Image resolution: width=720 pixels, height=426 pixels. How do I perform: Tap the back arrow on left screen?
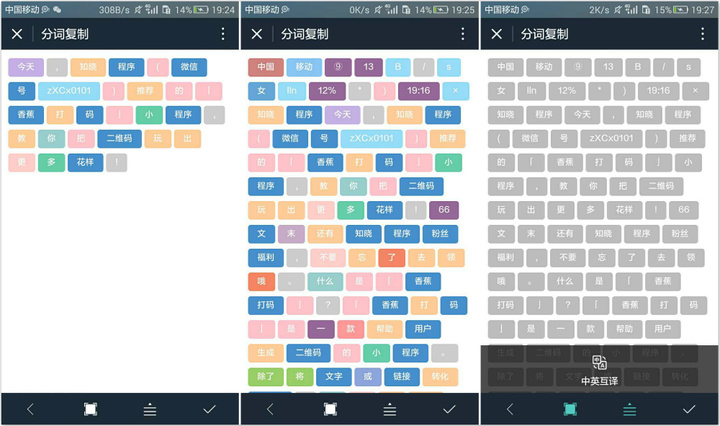30,409
